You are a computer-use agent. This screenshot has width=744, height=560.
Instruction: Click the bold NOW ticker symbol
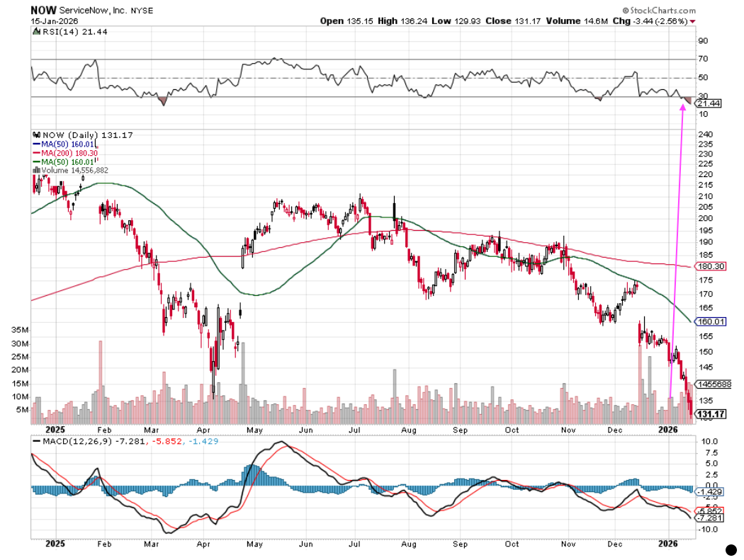click(x=42, y=11)
